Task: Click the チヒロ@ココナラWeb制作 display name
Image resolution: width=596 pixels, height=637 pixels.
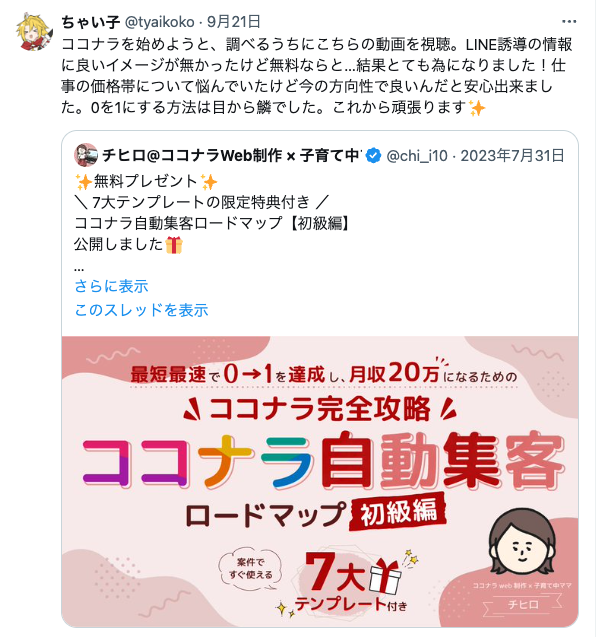Action: (231, 155)
